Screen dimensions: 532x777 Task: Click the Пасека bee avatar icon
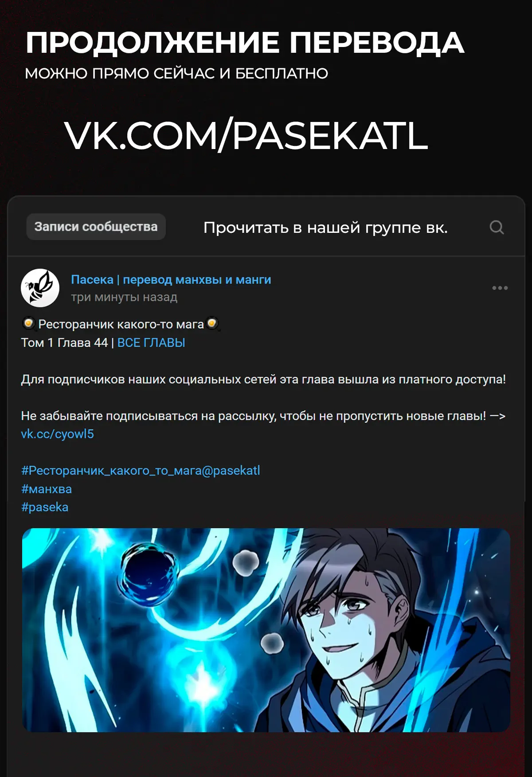[x=40, y=288]
